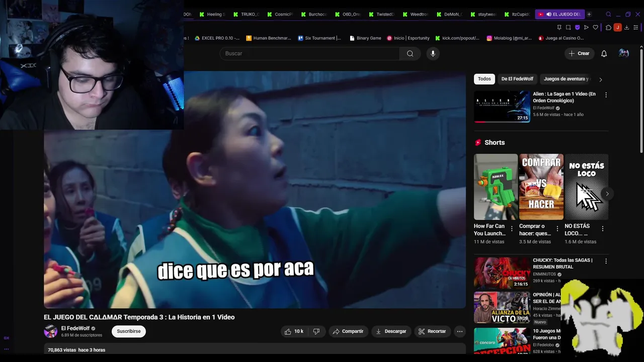
Task: Mute the playing EL JUEGO DEL tab speaker
Action: [x=548, y=14]
